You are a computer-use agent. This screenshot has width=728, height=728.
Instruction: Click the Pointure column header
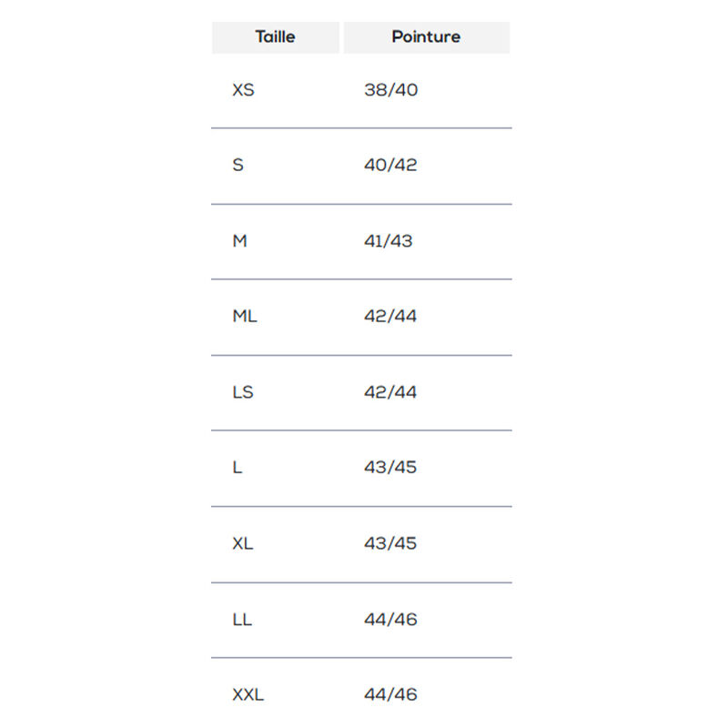[x=426, y=37]
